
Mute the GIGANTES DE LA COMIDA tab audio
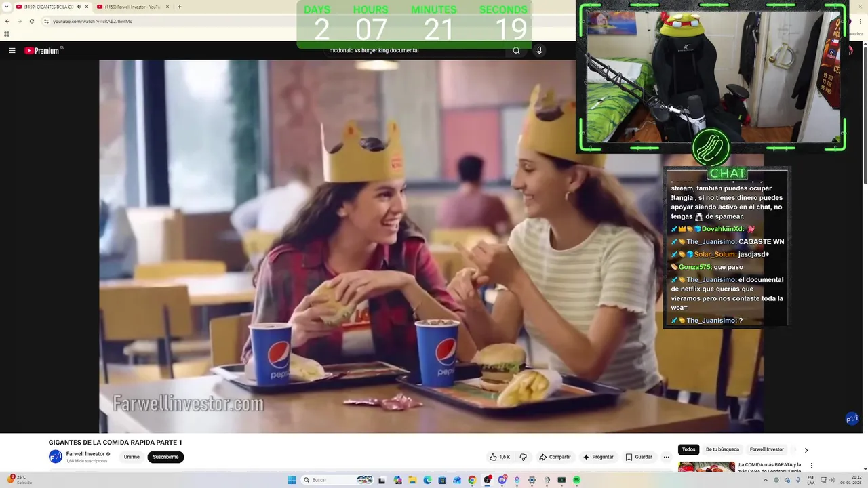click(79, 7)
